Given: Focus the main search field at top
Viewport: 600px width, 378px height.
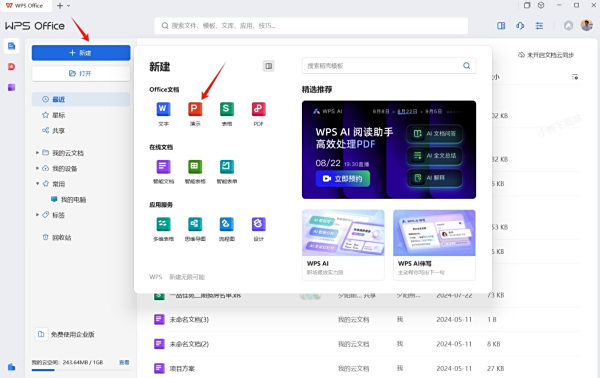Looking at the screenshot, I should (311, 26).
